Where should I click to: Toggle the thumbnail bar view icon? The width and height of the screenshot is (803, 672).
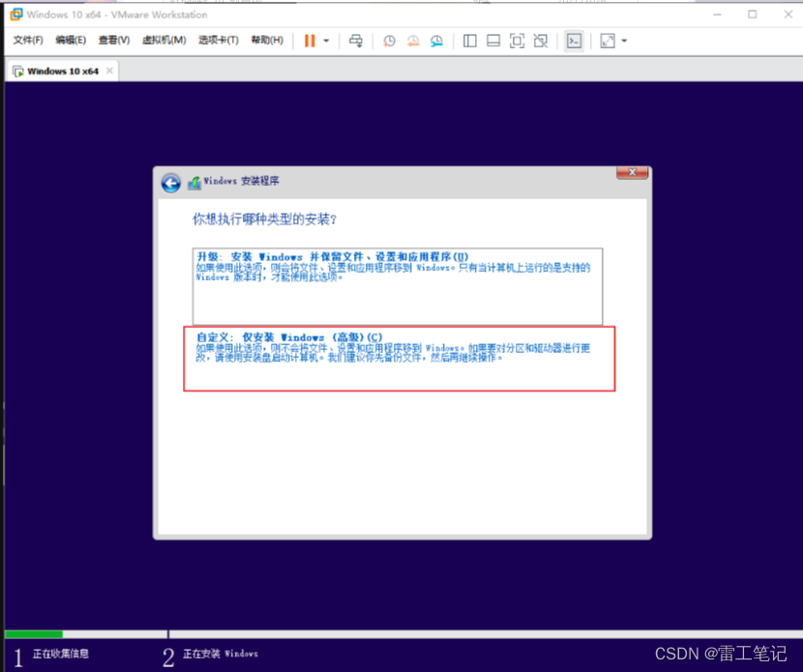tap(493, 41)
